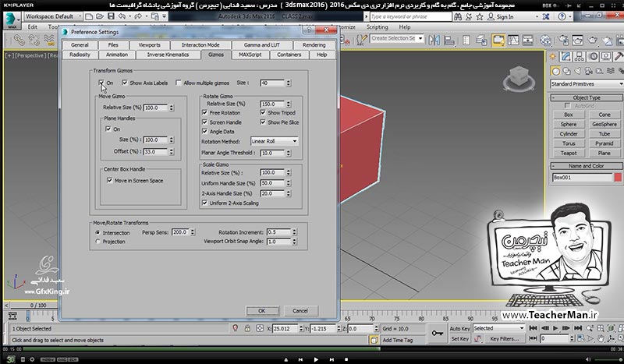Toggle Show Axis Labels checkbox

click(x=125, y=83)
